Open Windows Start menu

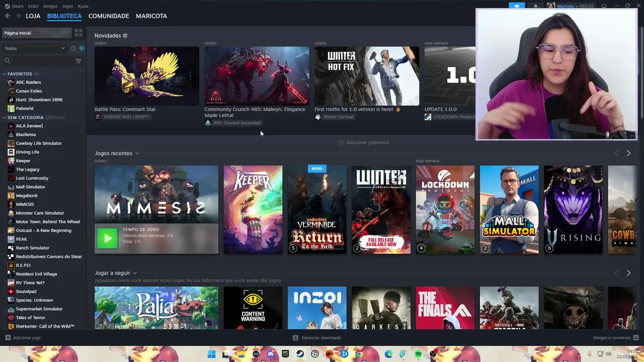point(211,354)
